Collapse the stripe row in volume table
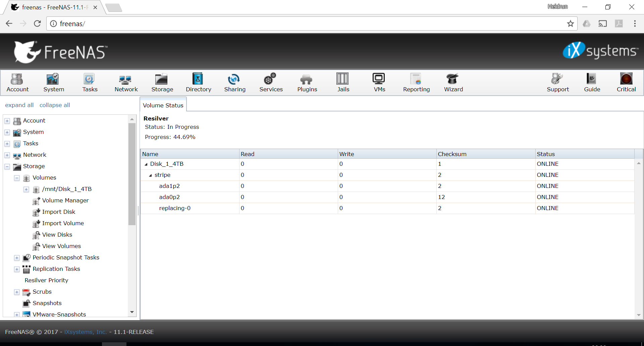644x346 pixels. pos(150,175)
